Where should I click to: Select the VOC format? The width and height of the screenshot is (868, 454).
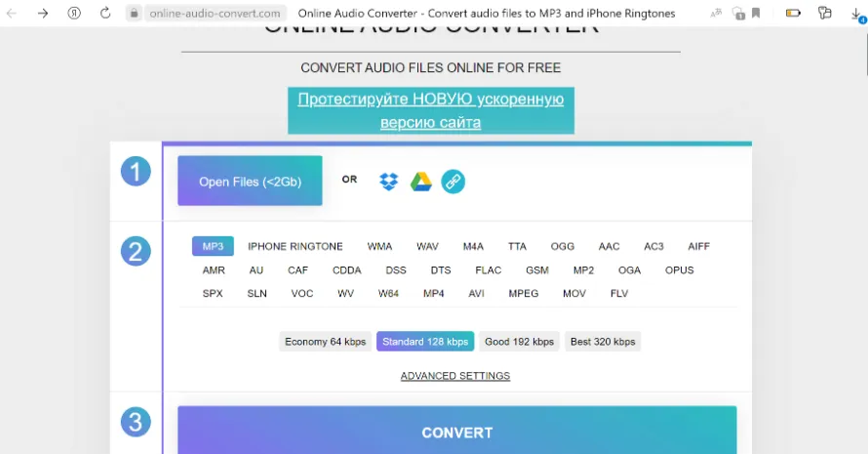tap(302, 293)
